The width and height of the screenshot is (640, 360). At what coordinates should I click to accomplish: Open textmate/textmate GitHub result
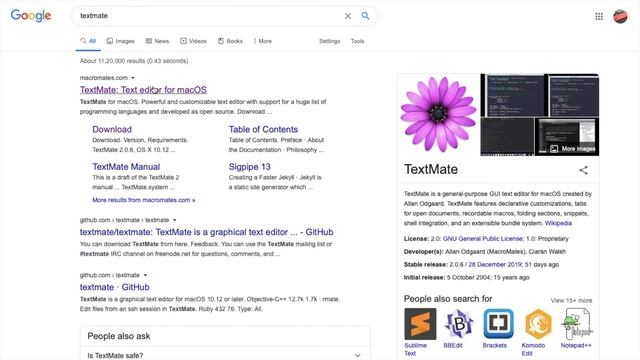[207, 232]
